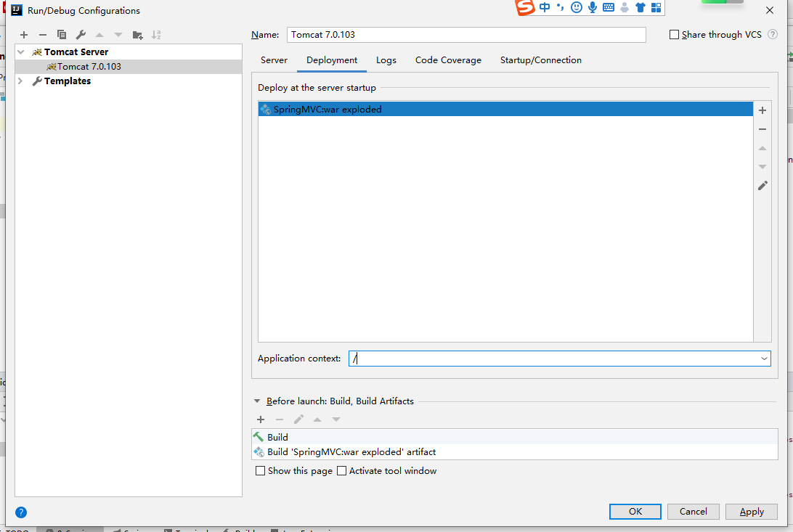
Task: Switch to Startup/Connection tab
Action: click(540, 60)
